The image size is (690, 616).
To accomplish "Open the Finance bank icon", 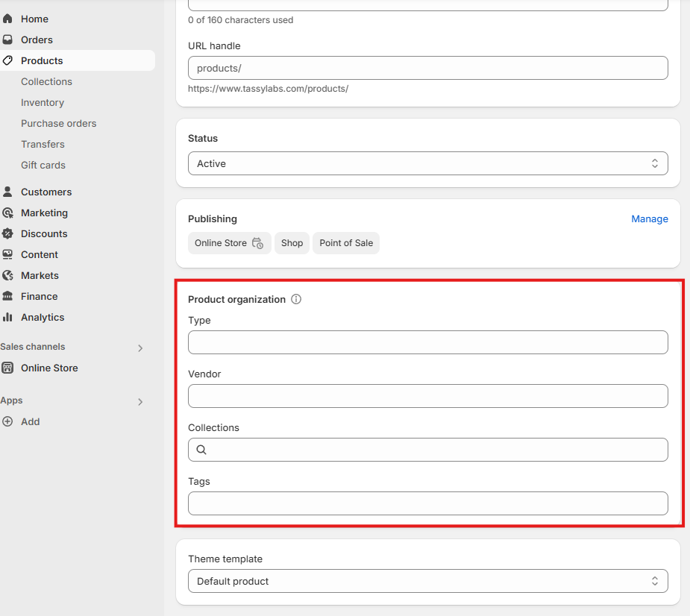I will point(7,296).
